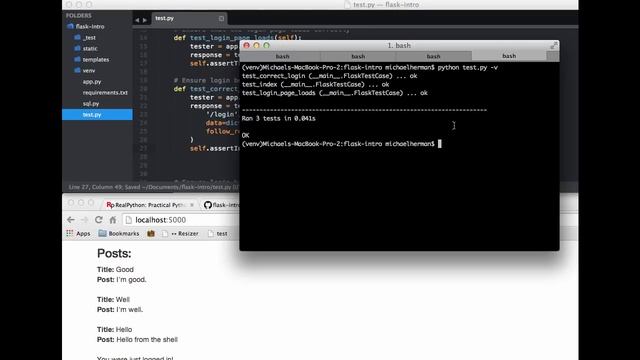Click the def test_login_page_loads line in editor
640x360 pixels.
(x=237, y=38)
